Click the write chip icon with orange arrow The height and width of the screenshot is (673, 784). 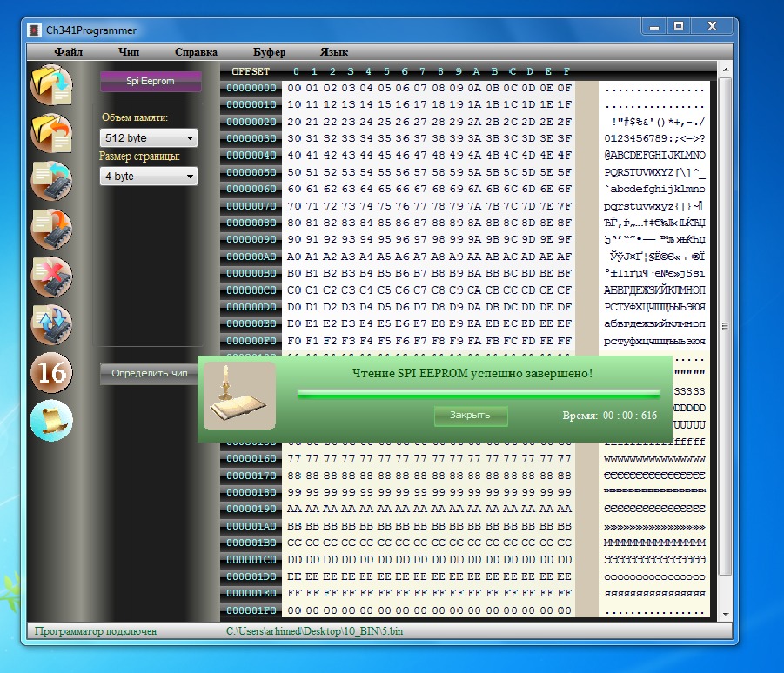(51, 229)
